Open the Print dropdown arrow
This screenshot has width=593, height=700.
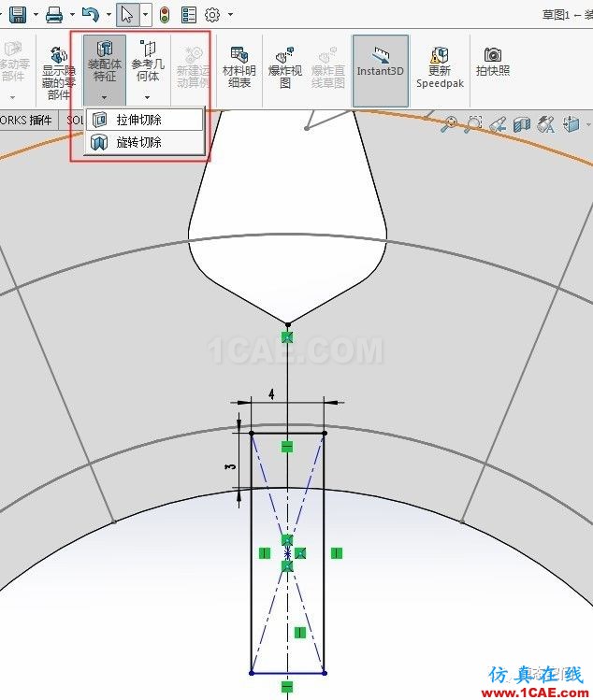coord(72,15)
